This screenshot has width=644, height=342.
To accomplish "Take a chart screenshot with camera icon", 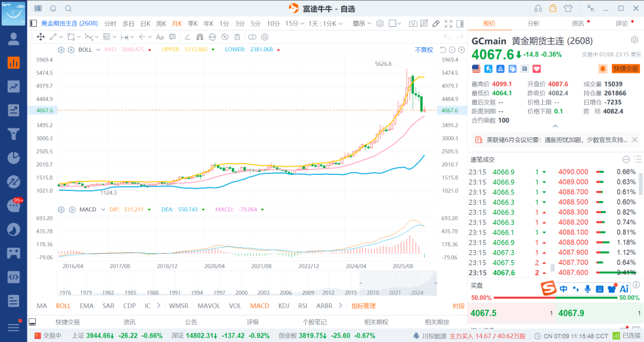I will pyautogui.click(x=413, y=24).
